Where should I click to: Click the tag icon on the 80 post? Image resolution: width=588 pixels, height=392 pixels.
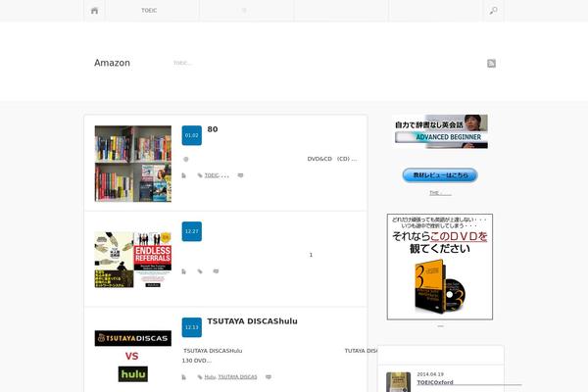click(200, 175)
